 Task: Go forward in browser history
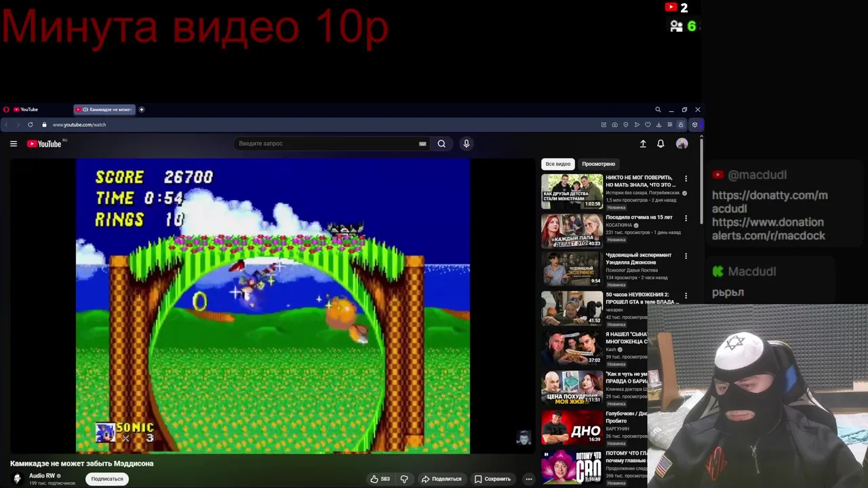point(18,125)
